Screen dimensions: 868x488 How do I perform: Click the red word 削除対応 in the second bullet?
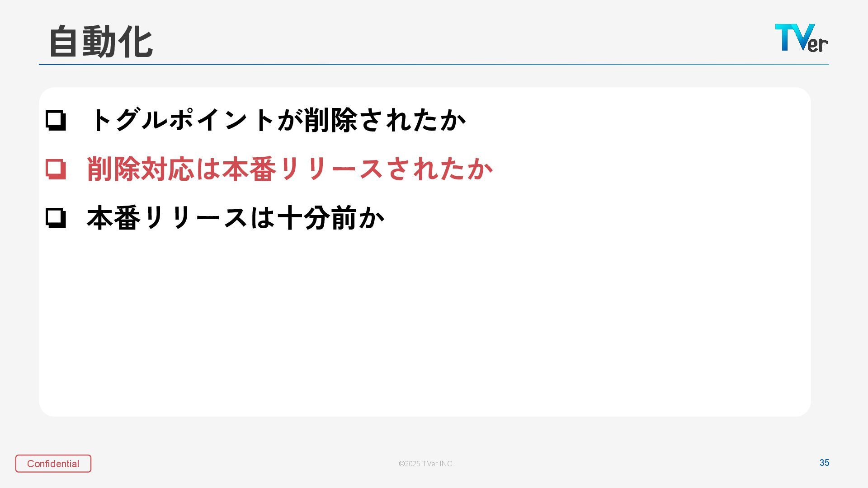click(140, 169)
